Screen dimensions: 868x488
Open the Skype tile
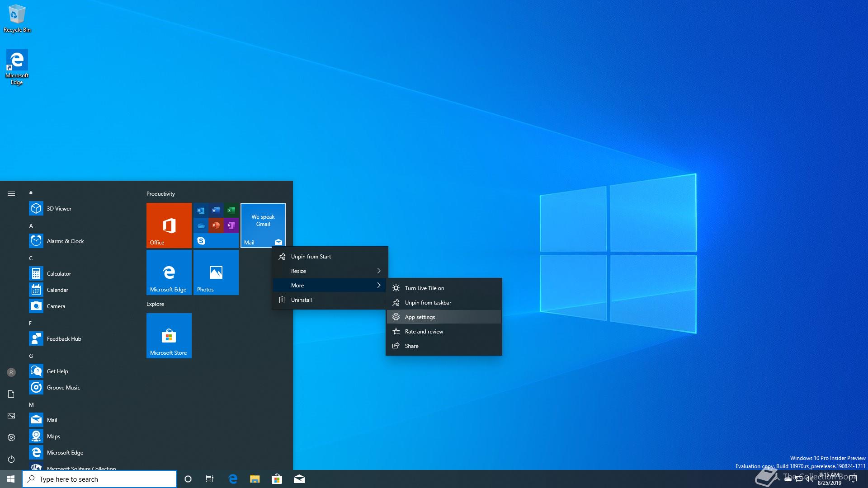click(x=216, y=241)
